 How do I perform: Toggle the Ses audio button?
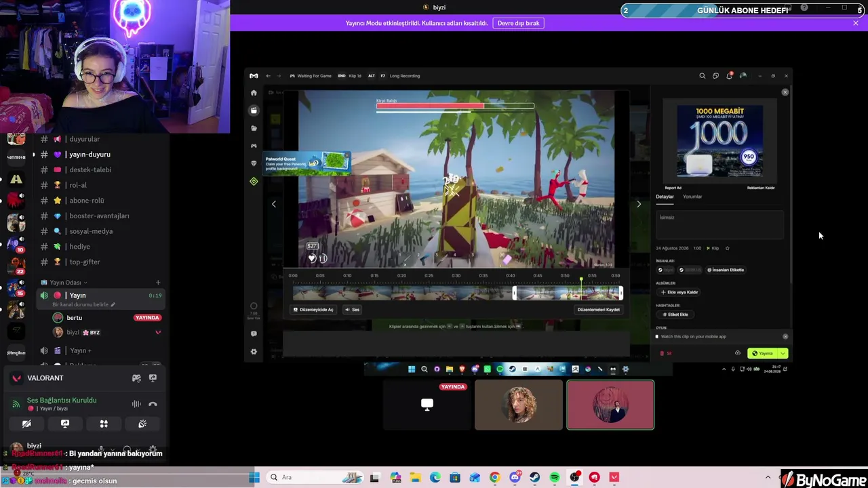point(352,310)
